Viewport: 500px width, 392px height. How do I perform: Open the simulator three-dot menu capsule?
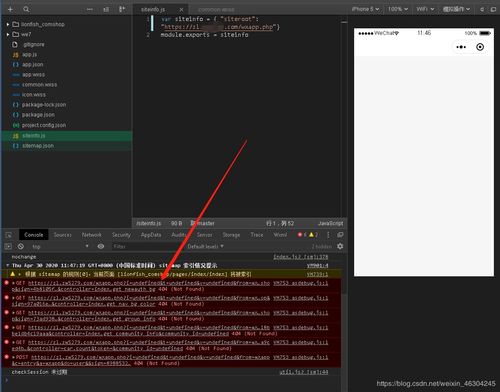coord(461,47)
